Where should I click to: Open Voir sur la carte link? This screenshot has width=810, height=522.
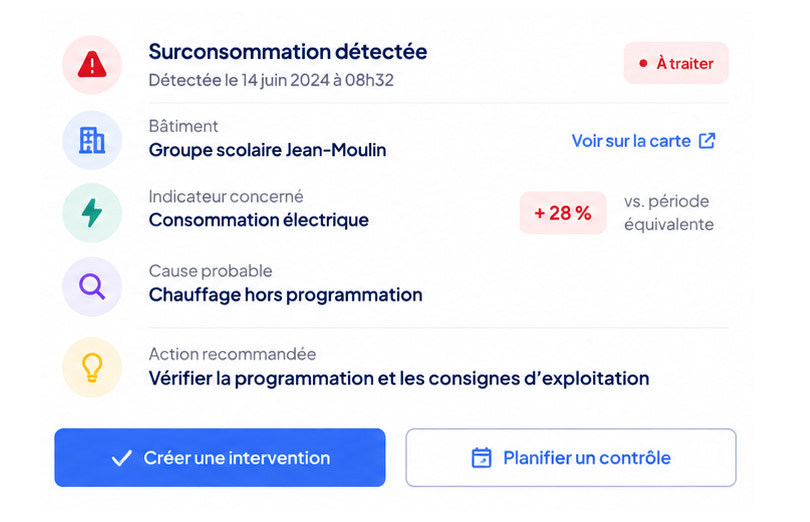[x=643, y=141]
